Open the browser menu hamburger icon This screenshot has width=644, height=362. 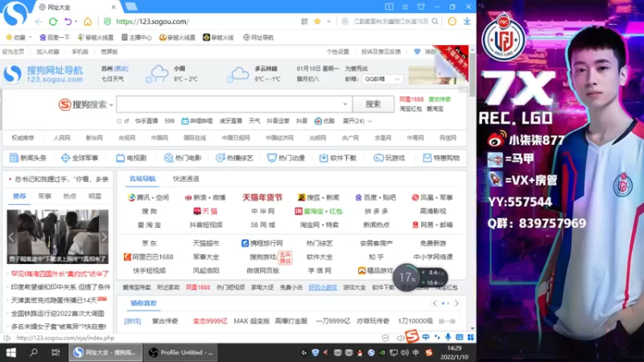tap(405, 6)
